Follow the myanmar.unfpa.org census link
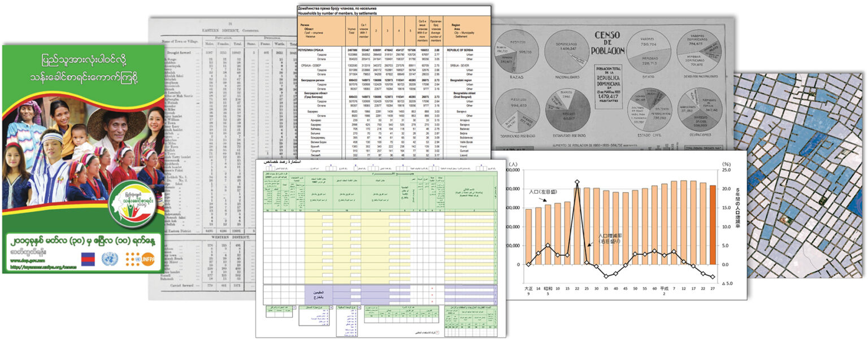 tap(44, 267)
